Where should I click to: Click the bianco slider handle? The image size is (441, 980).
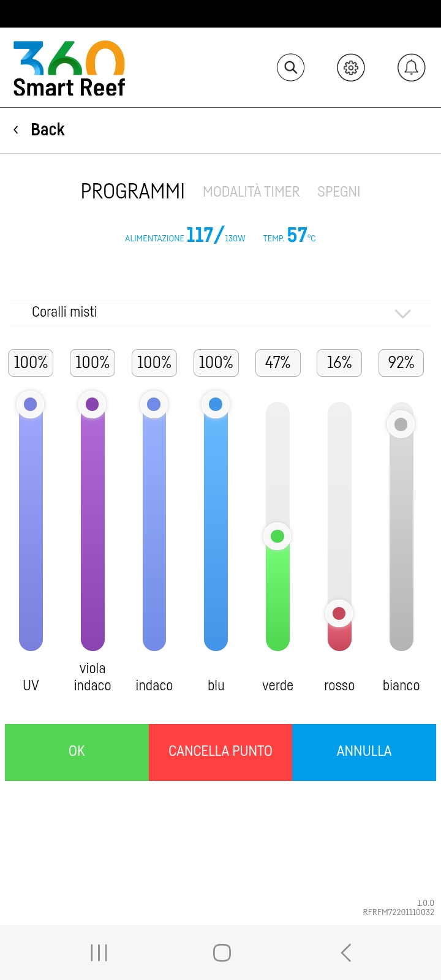click(401, 424)
